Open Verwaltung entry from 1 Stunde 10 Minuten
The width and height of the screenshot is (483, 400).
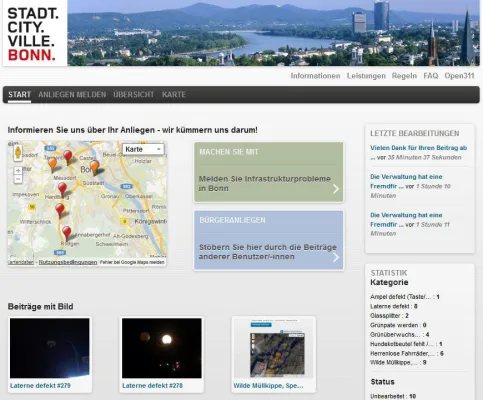[406, 181]
